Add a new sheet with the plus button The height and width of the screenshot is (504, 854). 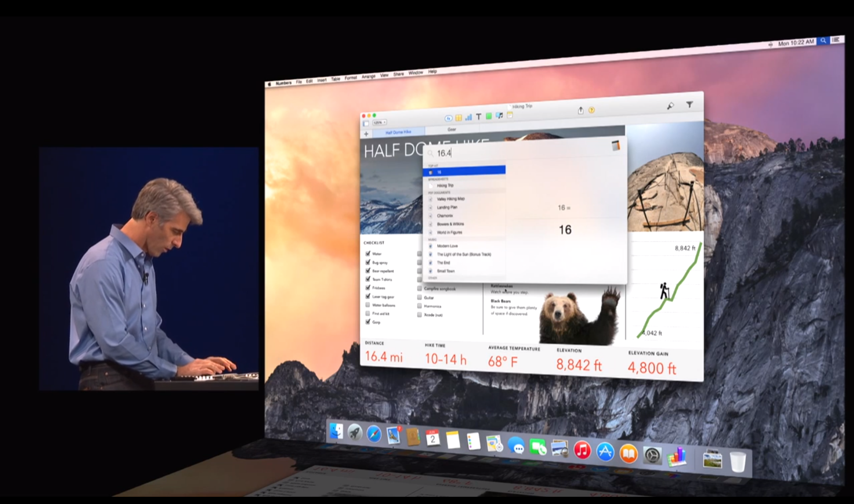366,134
